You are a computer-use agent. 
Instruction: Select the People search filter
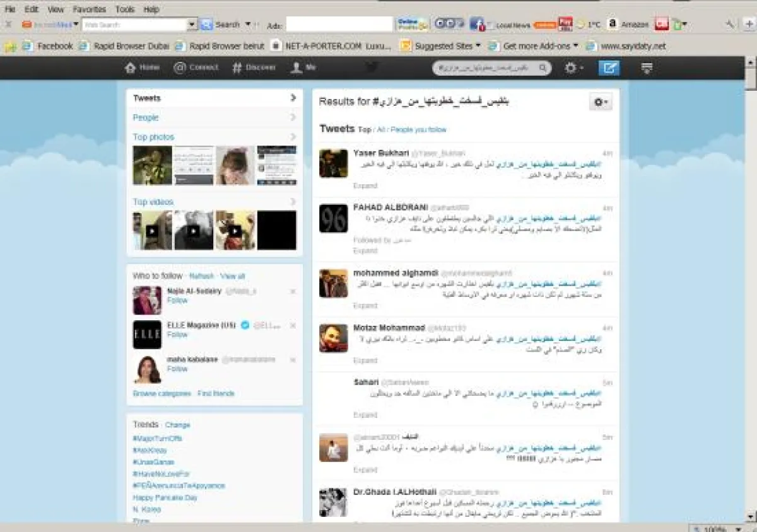tap(146, 118)
